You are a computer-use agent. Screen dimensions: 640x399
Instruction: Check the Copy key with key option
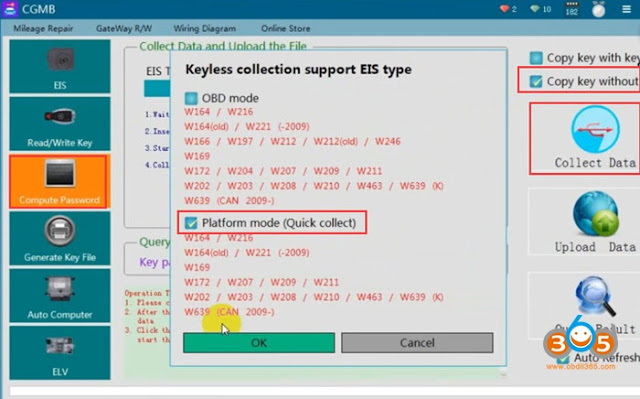536,58
